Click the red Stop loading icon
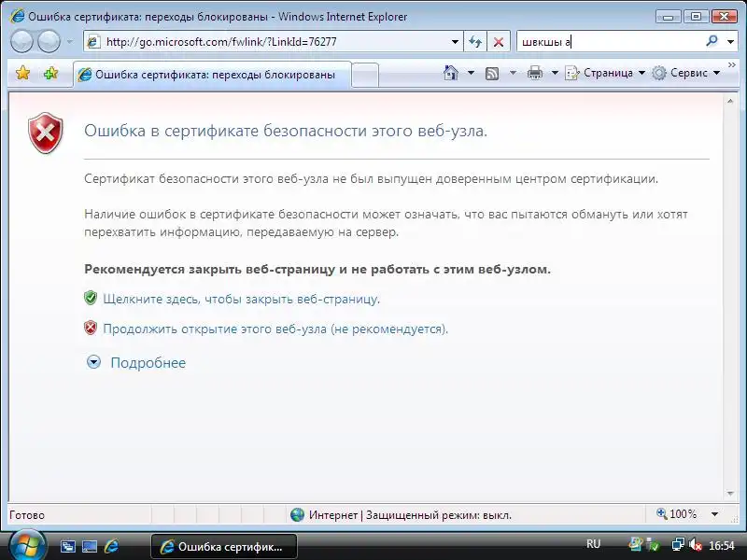This screenshot has width=747, height=560. (x=499, y=42)
